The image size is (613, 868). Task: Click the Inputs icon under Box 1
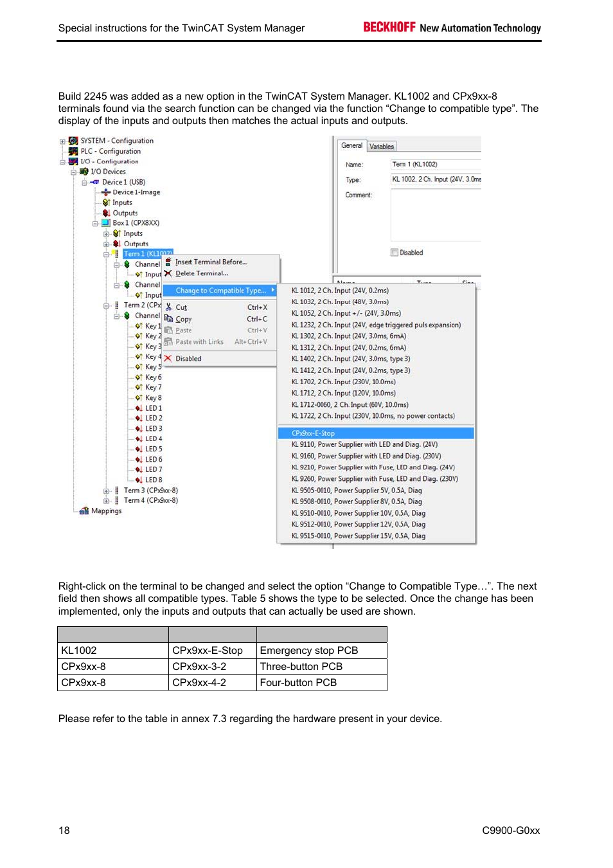117,233
